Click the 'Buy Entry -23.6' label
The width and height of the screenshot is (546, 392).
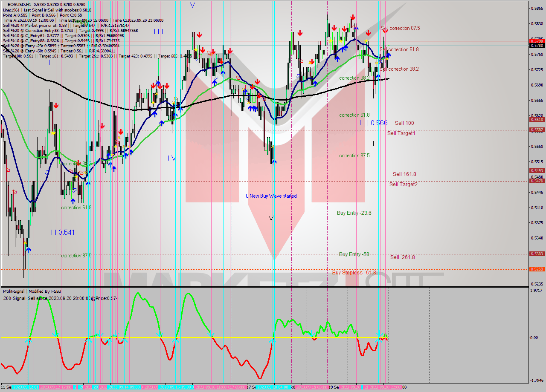pyautogui.click(x=354, y=213)
